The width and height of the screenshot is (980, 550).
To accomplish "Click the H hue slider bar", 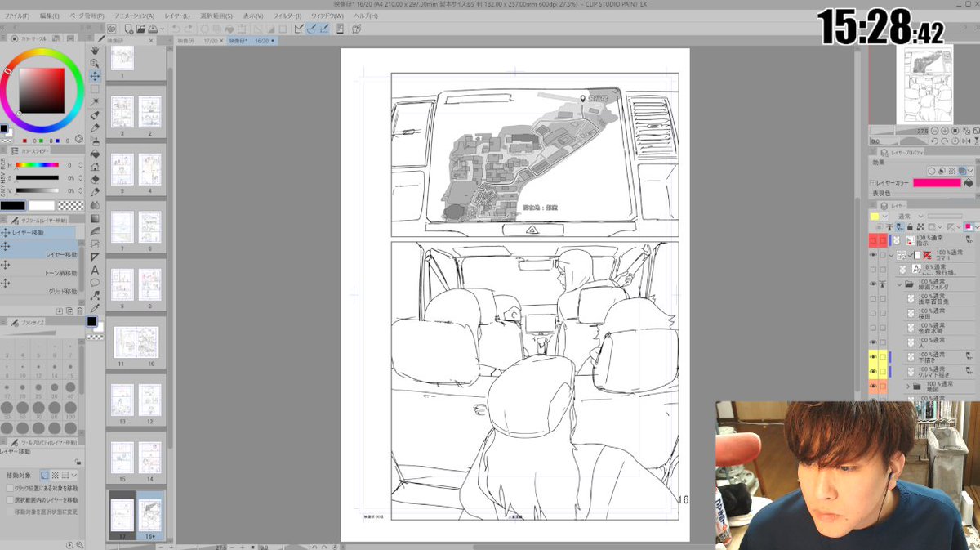I will [x=38, y=166].
